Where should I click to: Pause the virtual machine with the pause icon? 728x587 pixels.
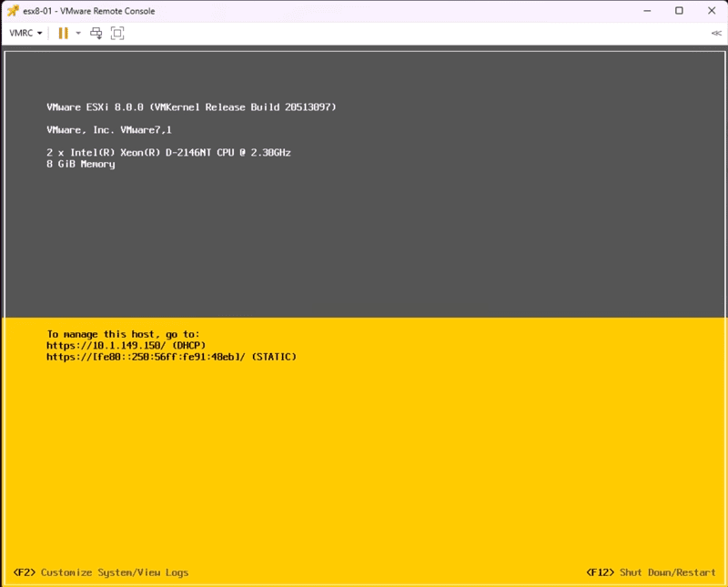click(63, 33)
